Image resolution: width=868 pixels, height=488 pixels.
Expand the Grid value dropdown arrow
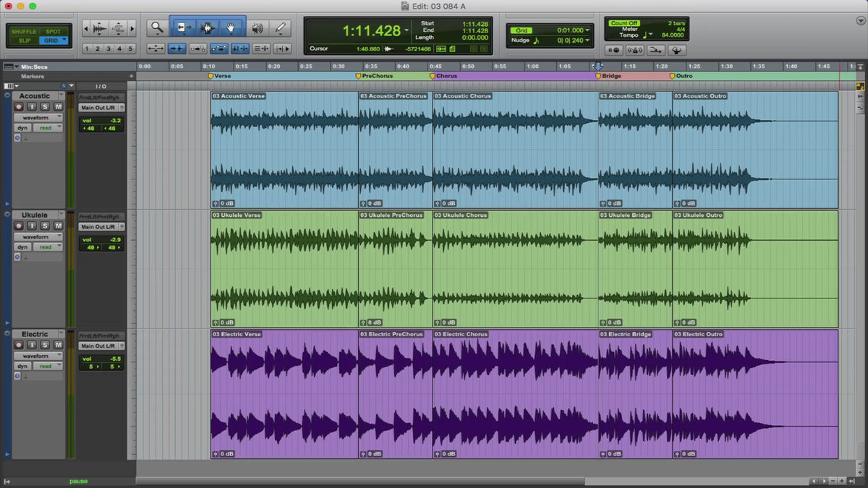pos(587,30)
